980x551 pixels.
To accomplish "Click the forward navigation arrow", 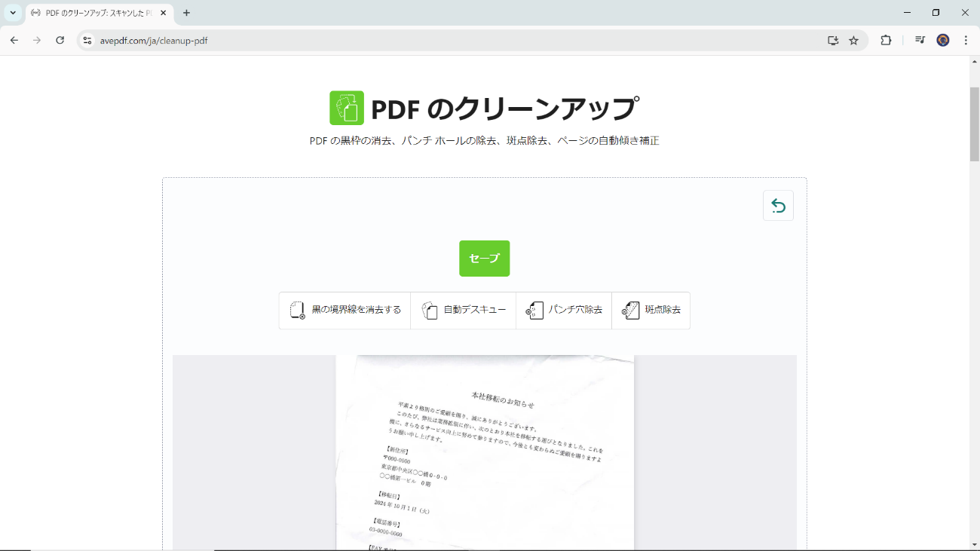I will (x=37, y=41).
